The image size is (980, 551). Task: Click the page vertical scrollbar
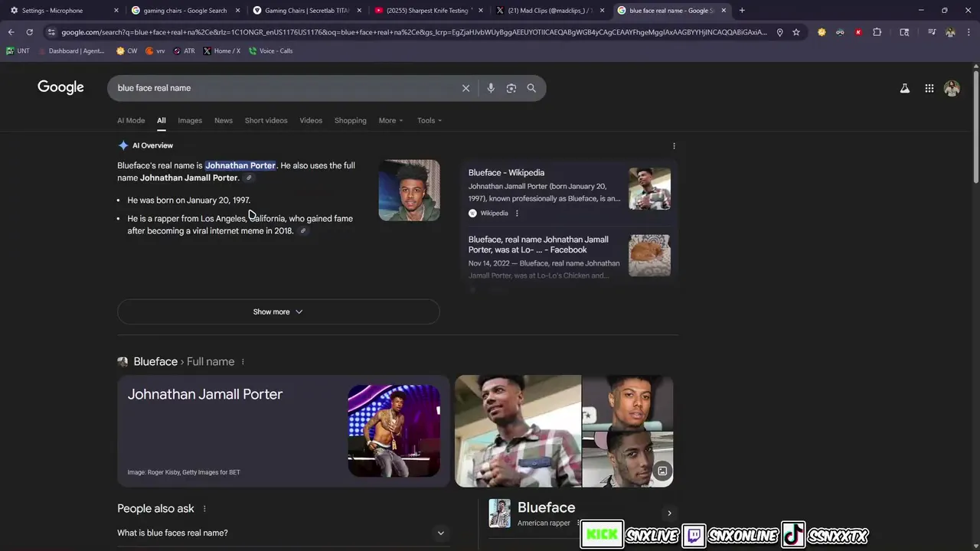[976, 126]
